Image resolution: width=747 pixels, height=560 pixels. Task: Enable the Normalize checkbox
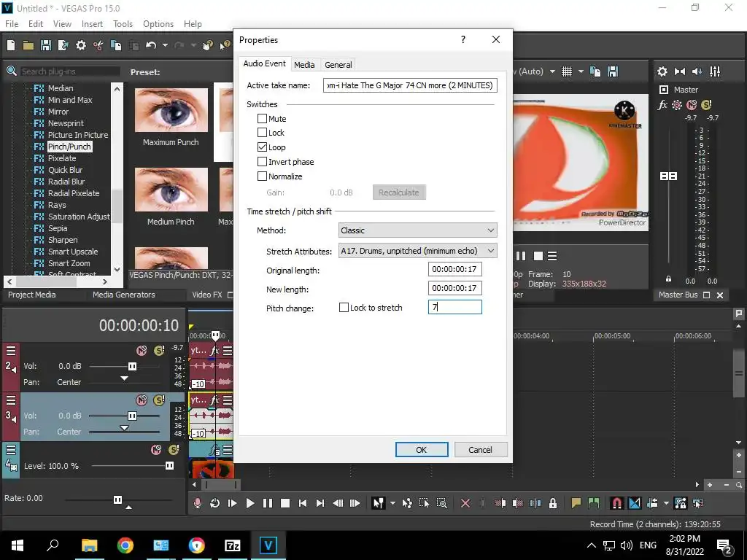(x=262, y=176)
